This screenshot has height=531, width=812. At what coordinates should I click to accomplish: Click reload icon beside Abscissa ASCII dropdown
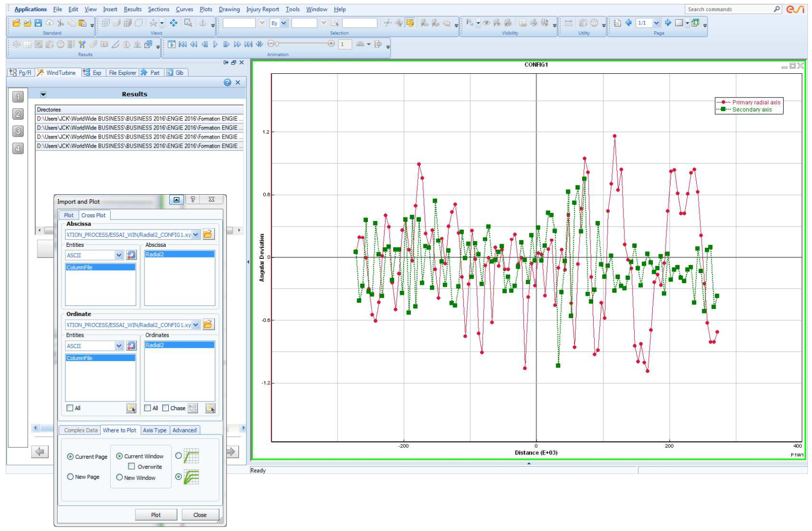coord(131,255)
